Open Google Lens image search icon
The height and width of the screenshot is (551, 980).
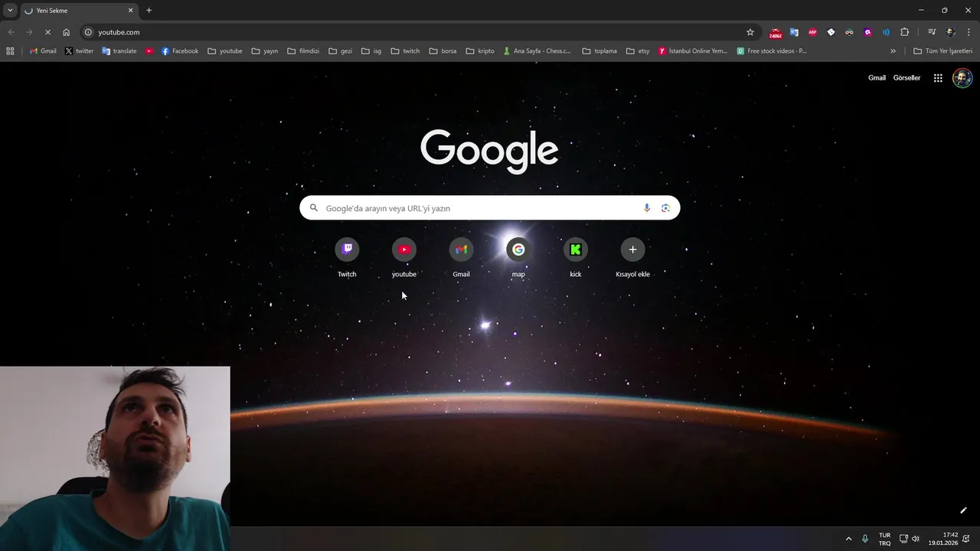(665, 208)
